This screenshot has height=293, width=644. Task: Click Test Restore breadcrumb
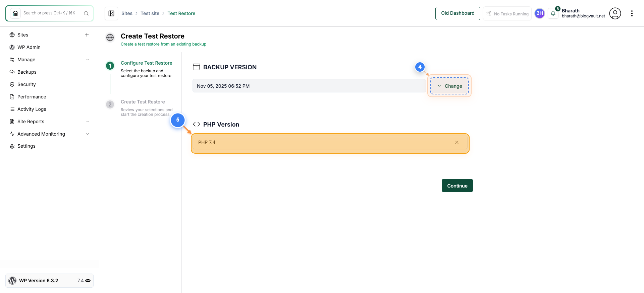(x=181, y=13)
